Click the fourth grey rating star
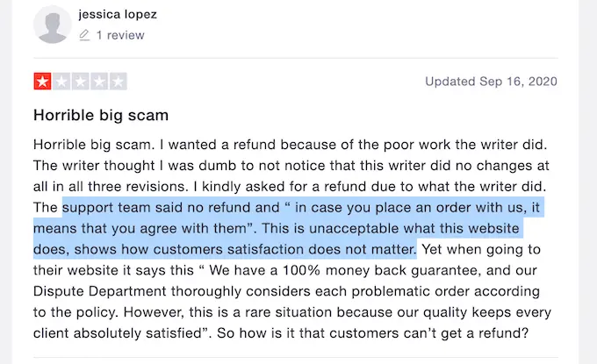This screenshot has height=364, width=597. (99, 82)
